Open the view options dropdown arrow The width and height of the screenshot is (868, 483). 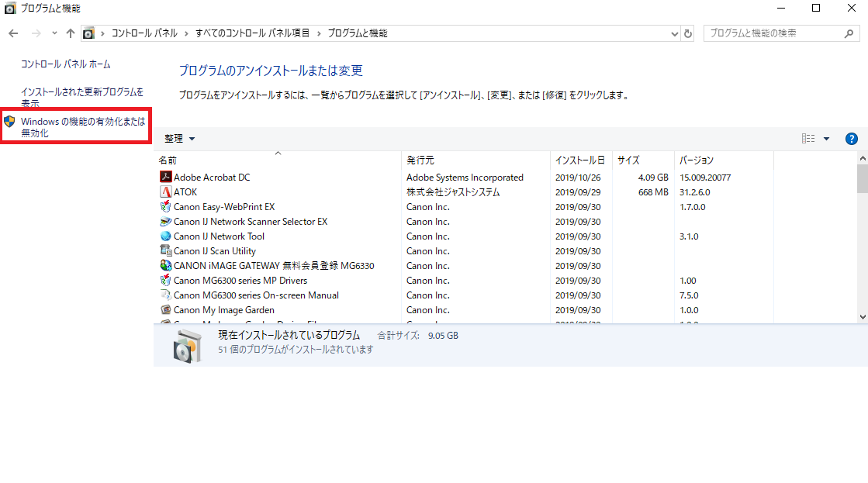coord(826,139)
